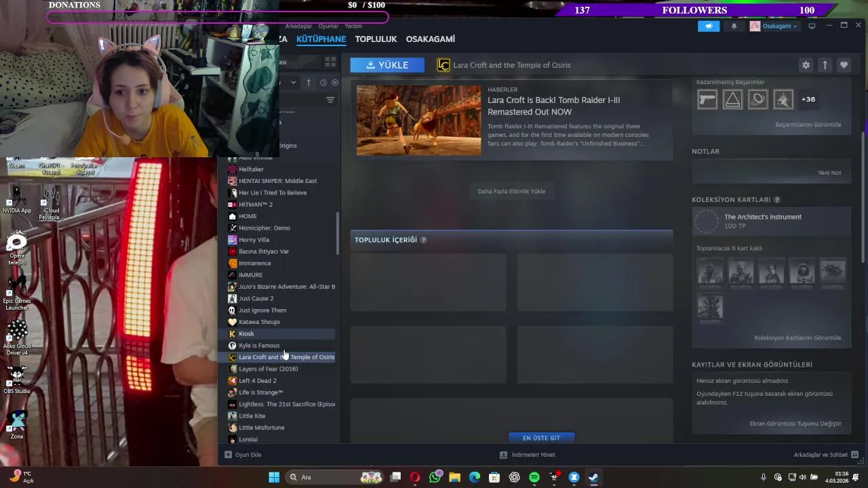Click Ekran Görüntüsü Tuşumu Değiştir link
868x488 pixels.
click(795, 424)
